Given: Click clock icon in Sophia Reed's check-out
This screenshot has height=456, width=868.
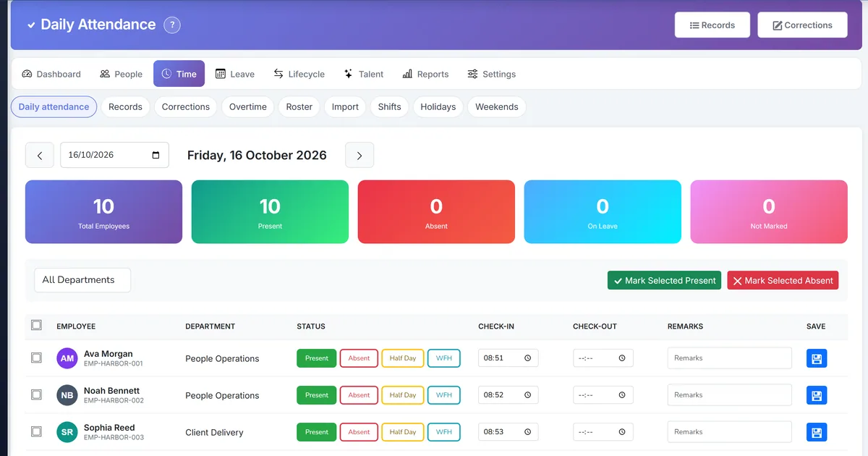Looking at the screenshot, I should point(622,432).
